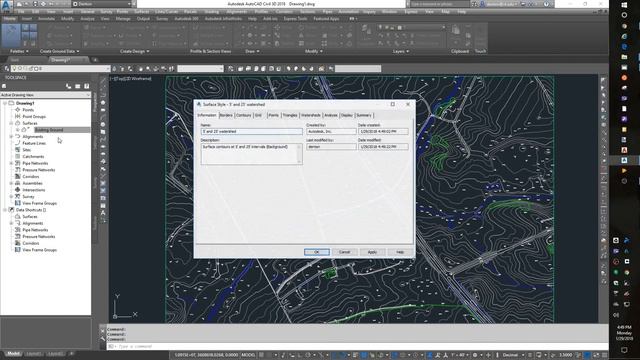
Task: Expand the Existing Ground surface node
Action: tap(18, 130)
